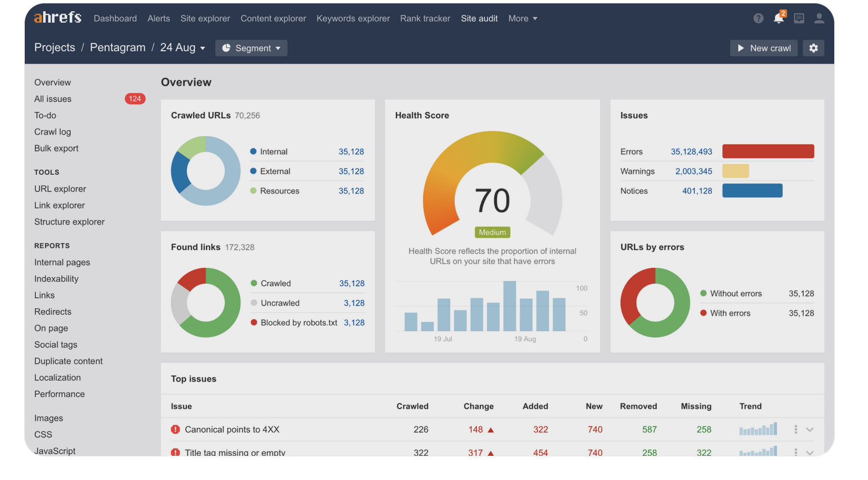This screenshot has width=868, height=480.
Task: Open Redirects report
Action: (x=53, y=311)
